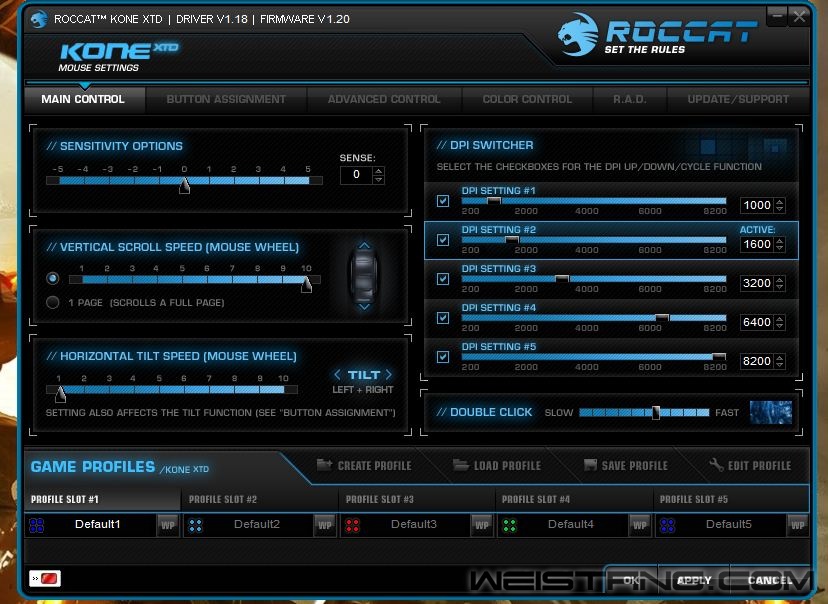Click the tilt right arrow
This screenshot has width=828, height=604.
pyautogui.click(x=389, y=374)
